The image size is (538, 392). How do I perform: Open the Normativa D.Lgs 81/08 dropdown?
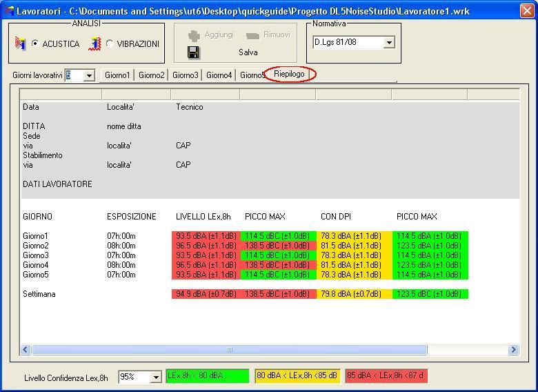[x=389, y=43]
